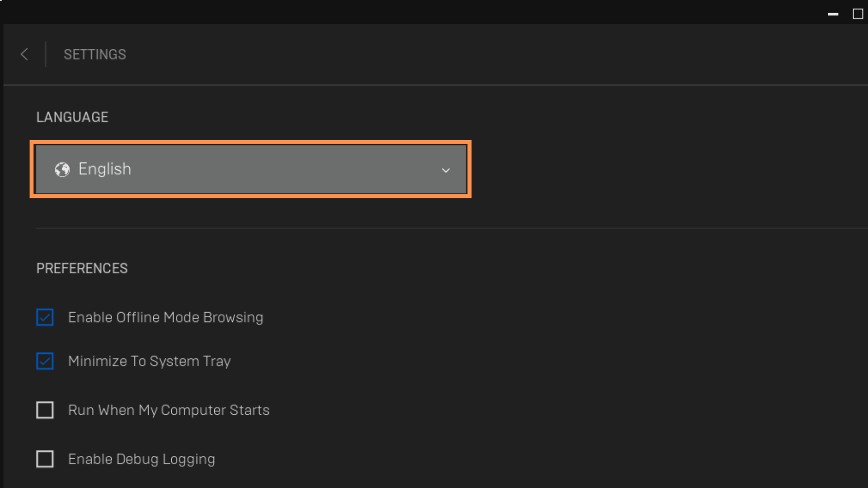Click the back arrow to exit settings
The image size is (868, 488).
[24, 54]
